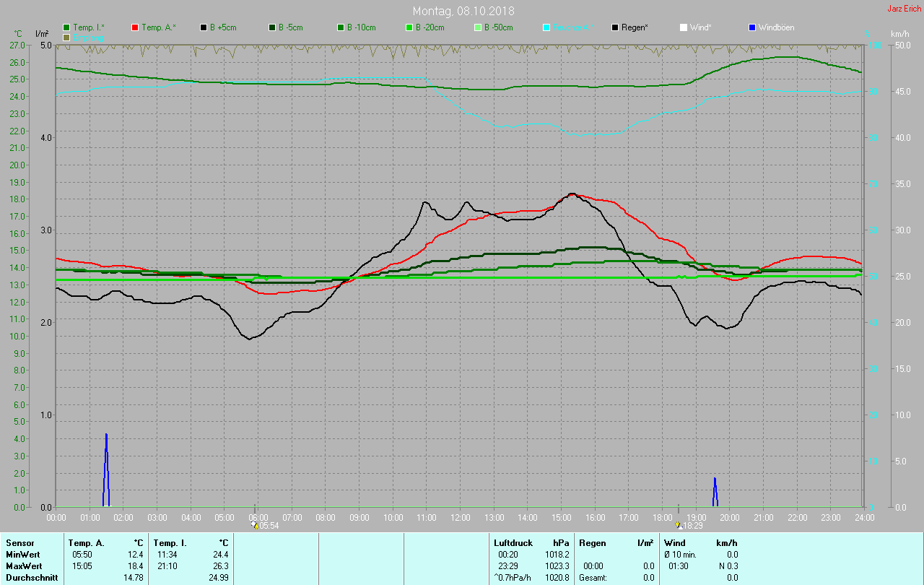924x585 pixels.
Task: Click the 'Temp. I.' table column header
Action: pyautogui.click(x=170, y=543)
